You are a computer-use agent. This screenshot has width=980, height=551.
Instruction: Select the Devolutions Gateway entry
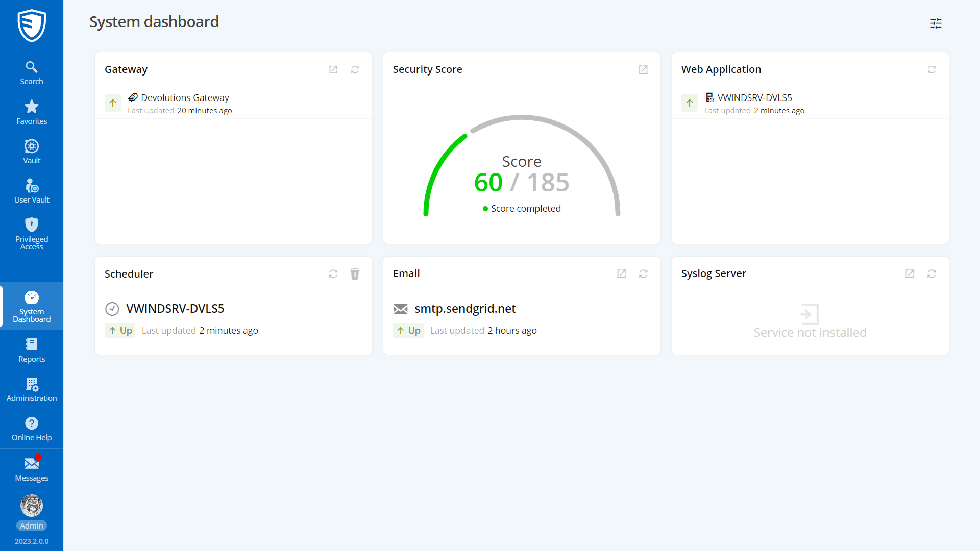(x=185, y=97)
